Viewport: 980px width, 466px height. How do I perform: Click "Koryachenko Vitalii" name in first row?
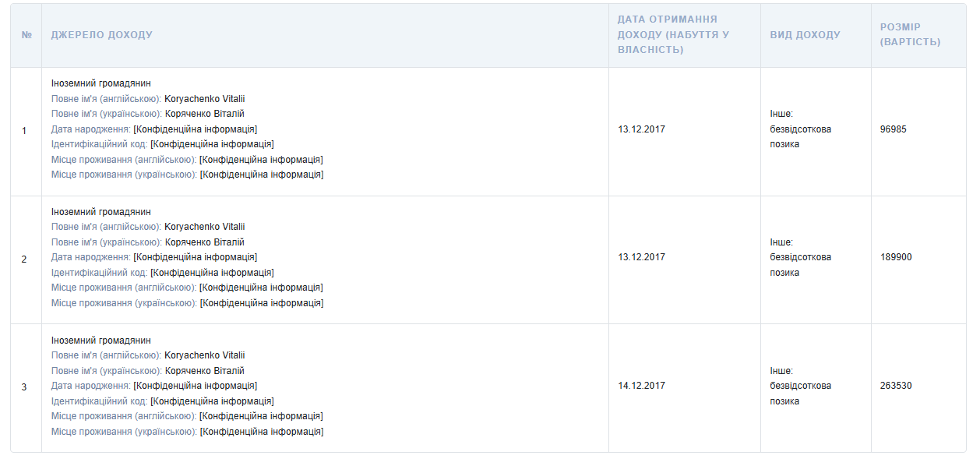[x=204, y=99]
